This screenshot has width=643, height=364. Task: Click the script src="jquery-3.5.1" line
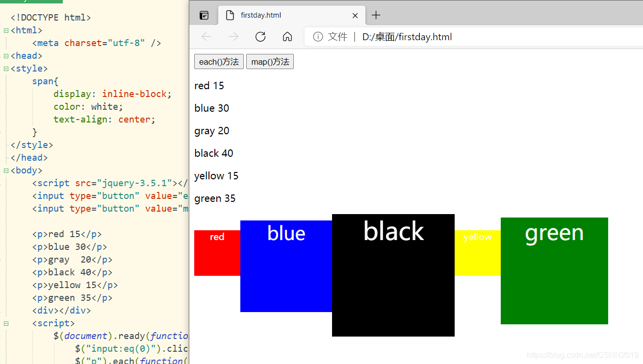click(110, 183)
